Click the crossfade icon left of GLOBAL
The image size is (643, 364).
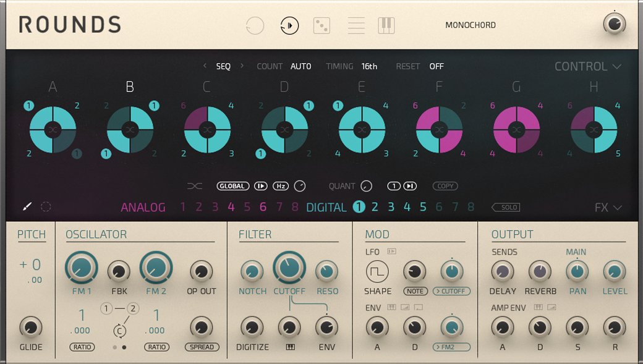pos(194,186)
